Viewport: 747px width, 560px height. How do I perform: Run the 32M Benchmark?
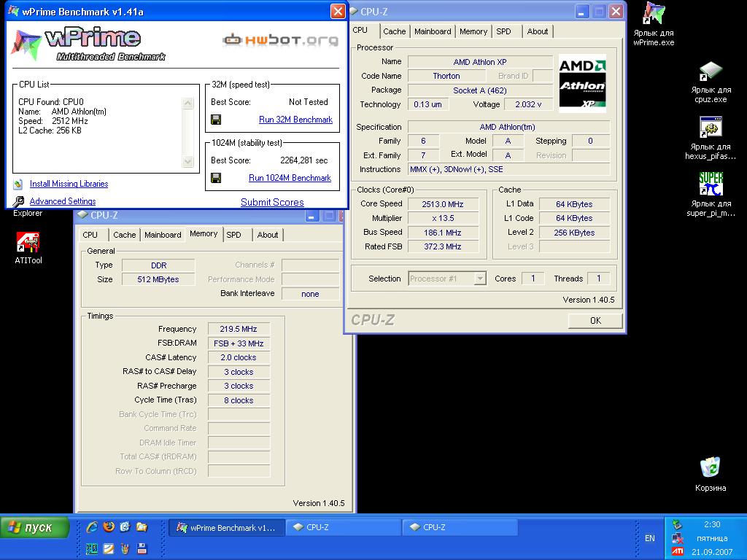click(x=296, y=120)
